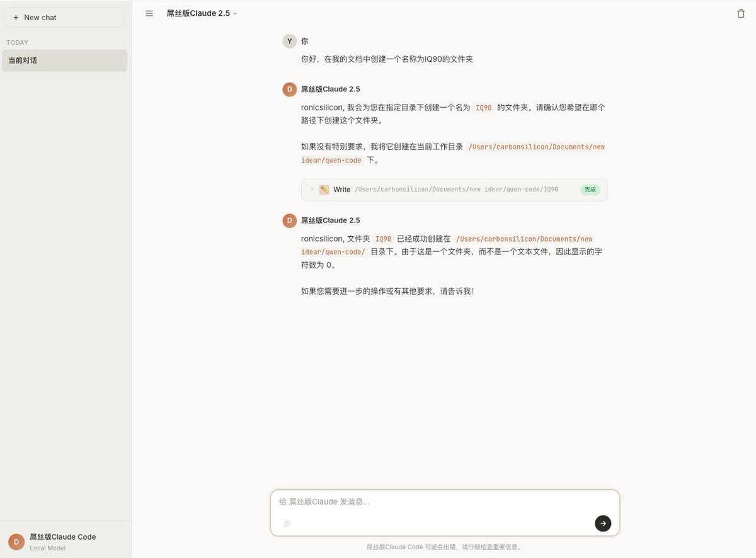Click the 屌丝版Claude Code Local Model account entry
The image size is (756, 558).
(66, 542)
